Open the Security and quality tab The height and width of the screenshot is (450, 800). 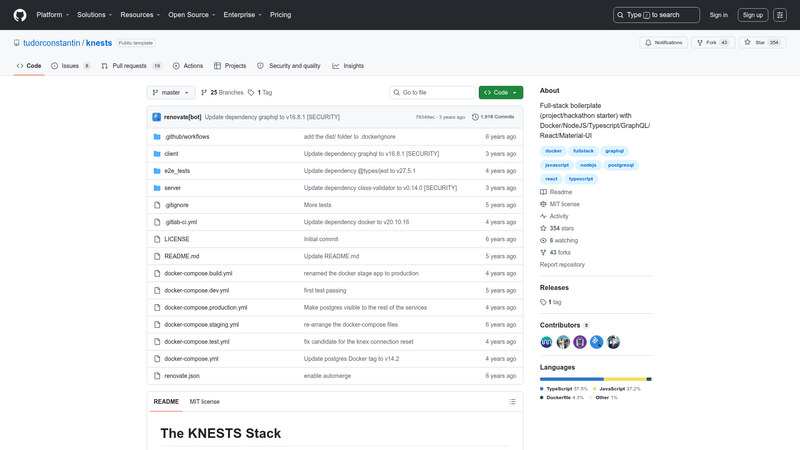coord(289,66)
